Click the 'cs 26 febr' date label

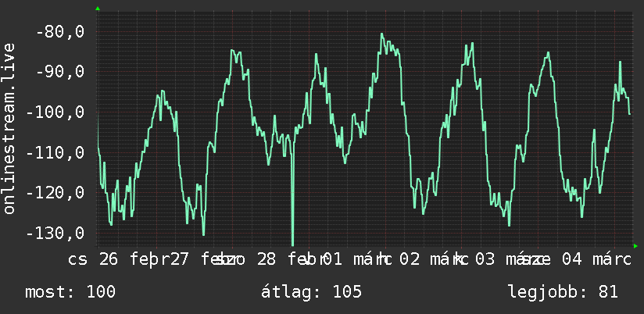[119, 260]
